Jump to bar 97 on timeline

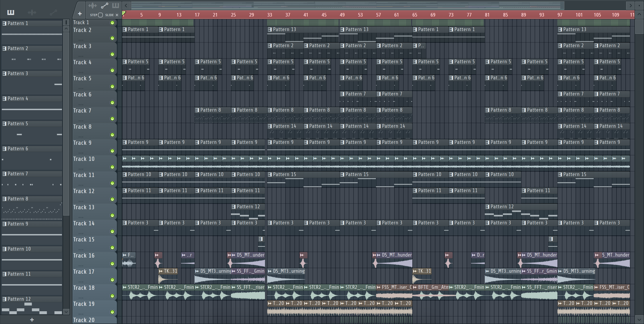[560, 15]
